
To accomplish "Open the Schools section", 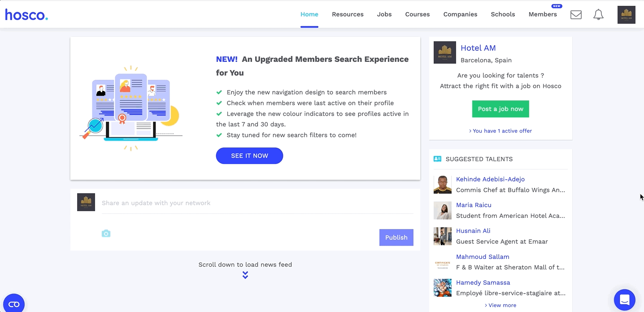I will pyautogui.click(x=503, y=14).
